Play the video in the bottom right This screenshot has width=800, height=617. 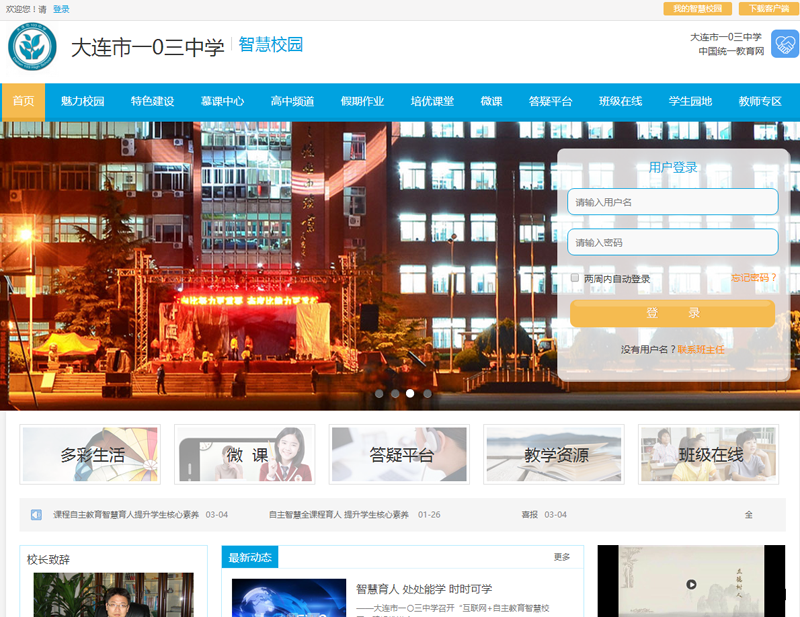(x=690, y=584)
